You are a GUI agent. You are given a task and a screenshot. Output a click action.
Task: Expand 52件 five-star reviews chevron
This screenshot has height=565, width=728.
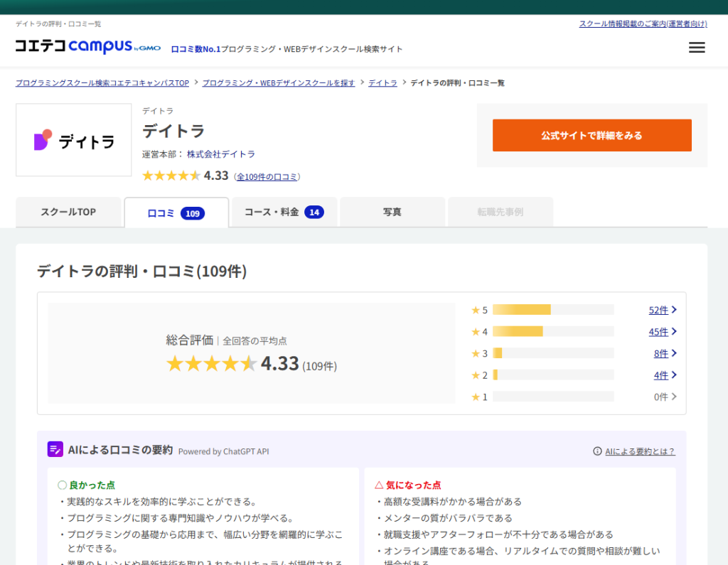[674, 310]
